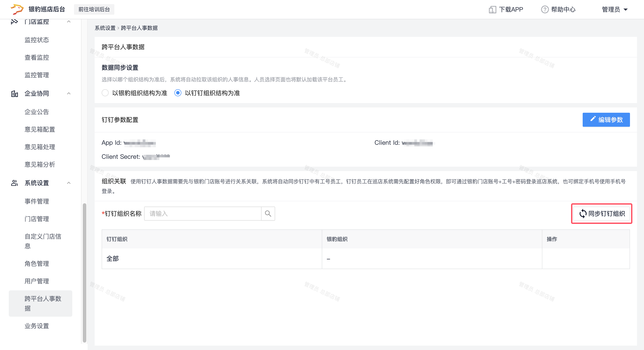
Task: Open the 帮助中心 question mark icon
Action: [x=545, y=9]
